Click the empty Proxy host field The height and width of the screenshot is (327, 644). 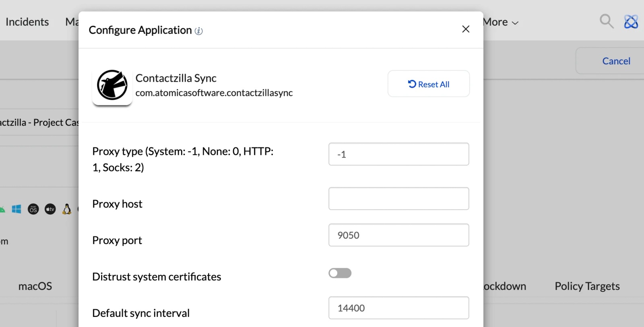(399, 198)
